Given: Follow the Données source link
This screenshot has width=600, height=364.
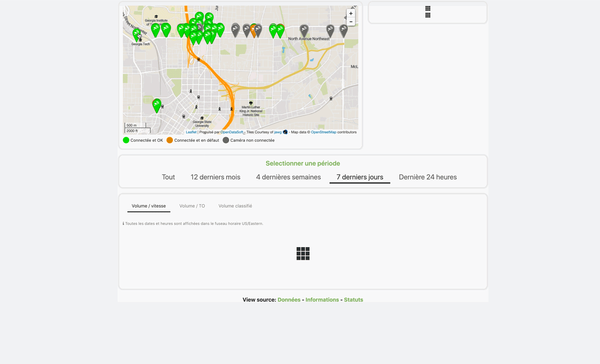Looking at the screenshot, I should pos(288,300).
